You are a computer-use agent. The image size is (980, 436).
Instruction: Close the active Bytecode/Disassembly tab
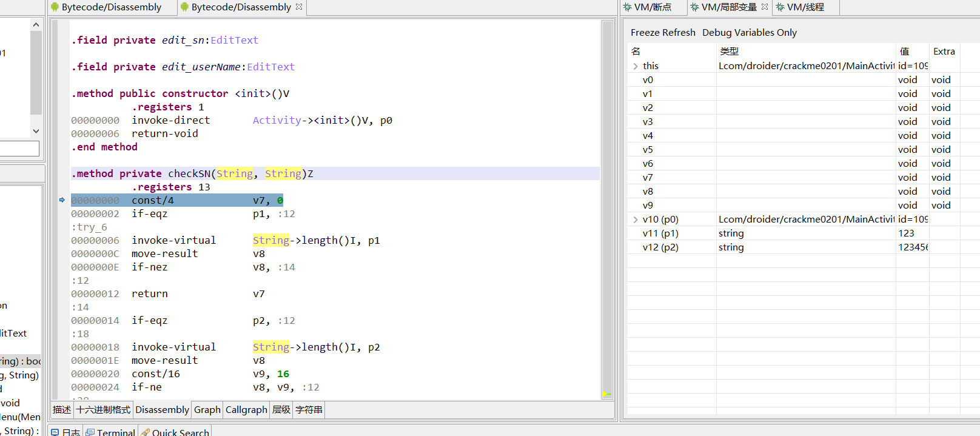pos(299,7)
